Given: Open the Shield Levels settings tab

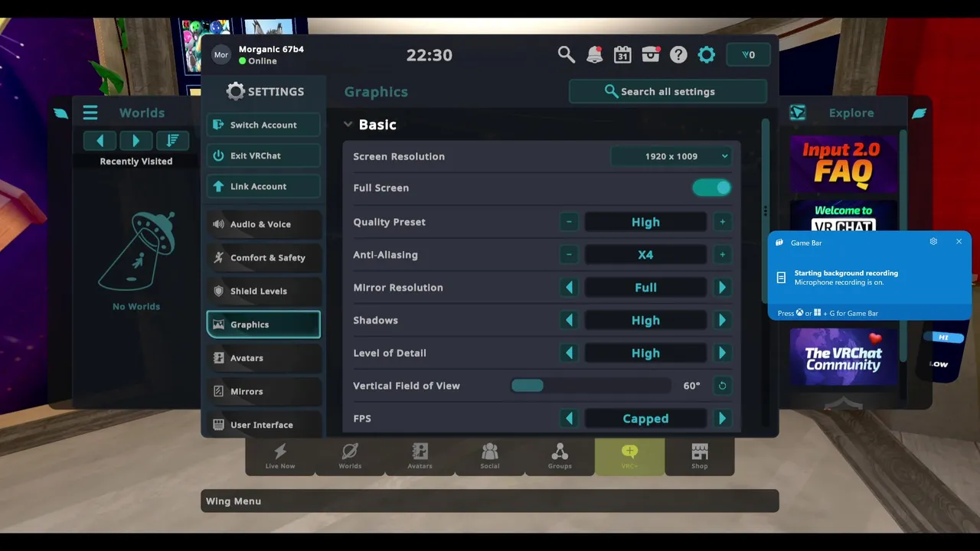Looking at the screenshot, I should [x=263, y=291].
